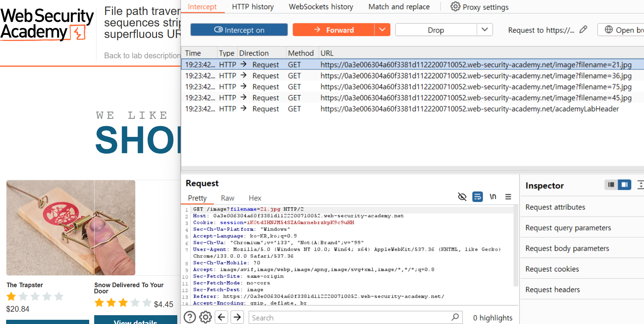Toggle the word wrap icon
This screenshot has width=644, height=324.
[x=477, y=197]
